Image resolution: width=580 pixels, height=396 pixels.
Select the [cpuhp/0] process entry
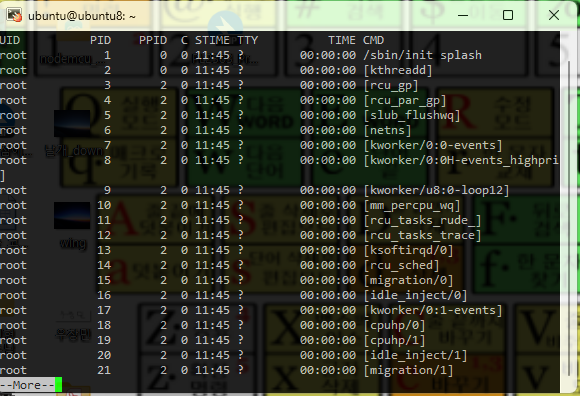pyautogui.click(x=394, y=325)
